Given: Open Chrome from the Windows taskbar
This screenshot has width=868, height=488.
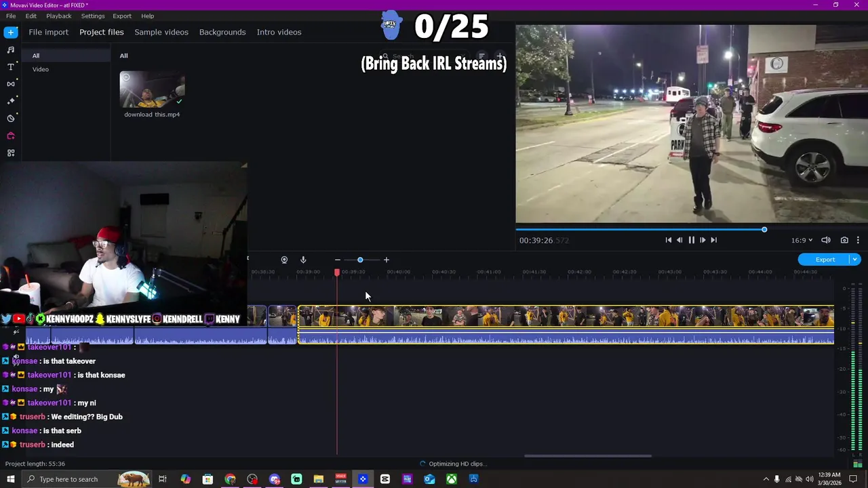Looking at the screenshot, I should click(x=230, y=479).
